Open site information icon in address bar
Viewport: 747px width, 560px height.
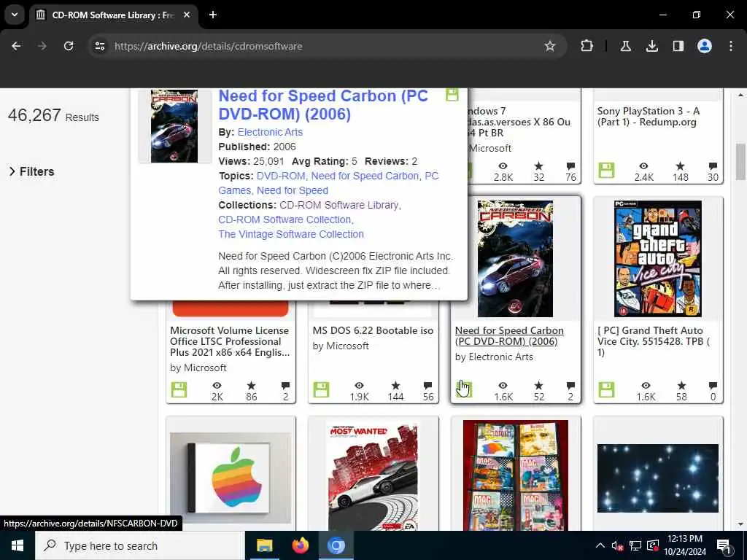[x=99, y=46]
